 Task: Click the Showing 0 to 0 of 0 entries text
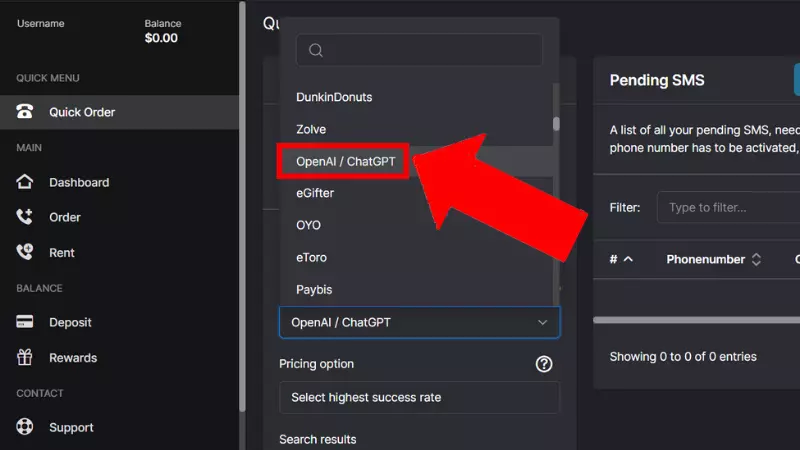[683, 357]
